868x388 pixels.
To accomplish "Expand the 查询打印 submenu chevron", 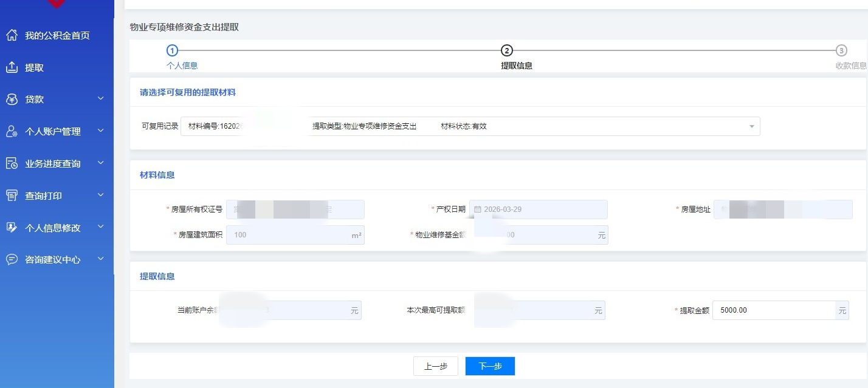I will (101, 195).
